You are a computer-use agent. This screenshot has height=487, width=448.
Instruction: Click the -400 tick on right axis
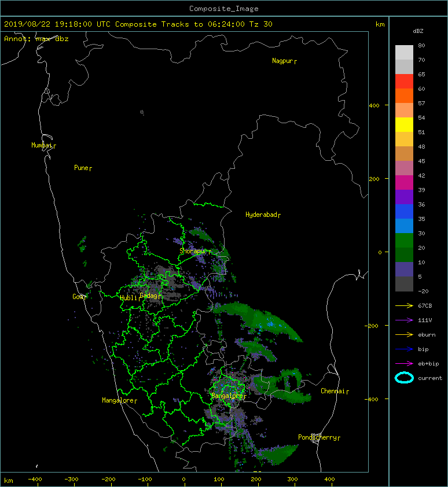372,399
